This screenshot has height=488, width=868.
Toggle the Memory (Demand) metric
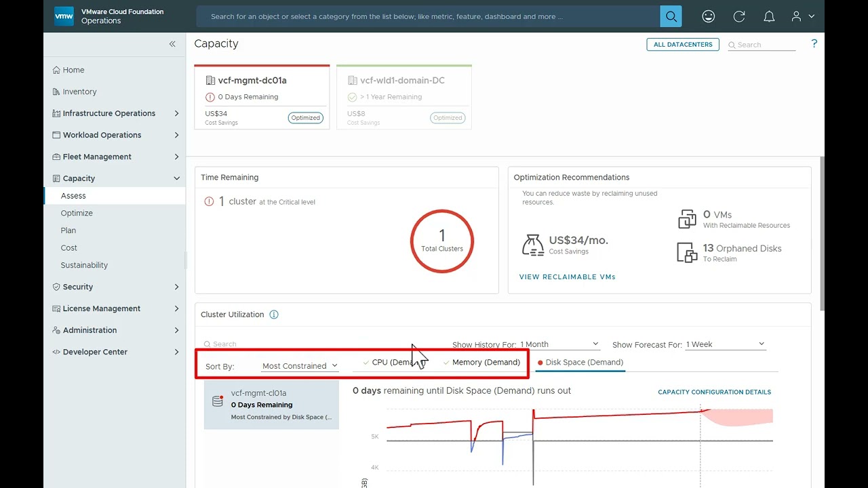click(x=481, y=363)
